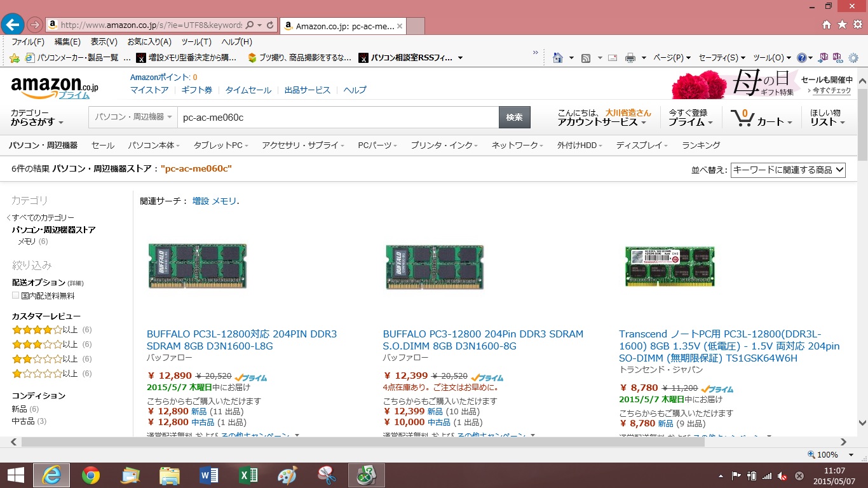The height and width of the screenshot is (488, 868).
Task: Click the Send to OneNote icon
Action: pyautogui.click(x=824, y=58)
